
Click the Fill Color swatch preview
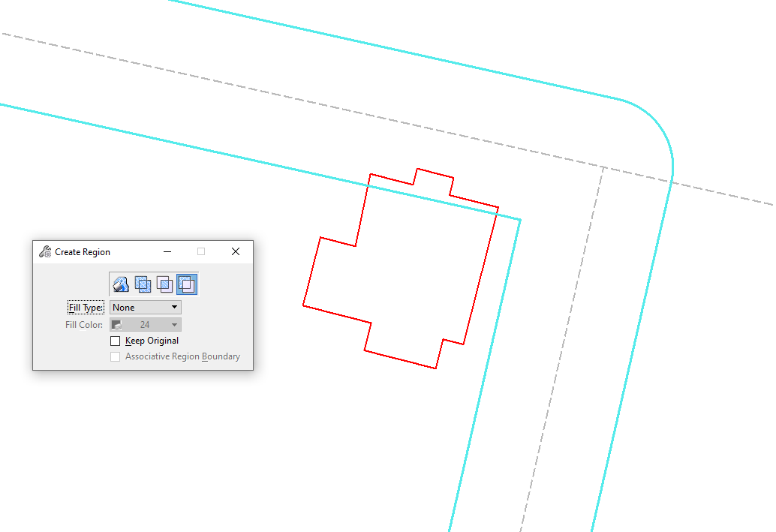tap(117, 325)
